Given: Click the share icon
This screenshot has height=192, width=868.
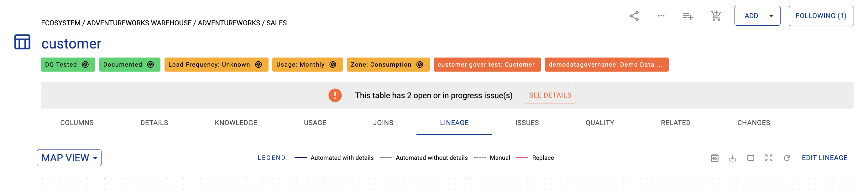Looking at the screenshot, I should click(634, 16).
